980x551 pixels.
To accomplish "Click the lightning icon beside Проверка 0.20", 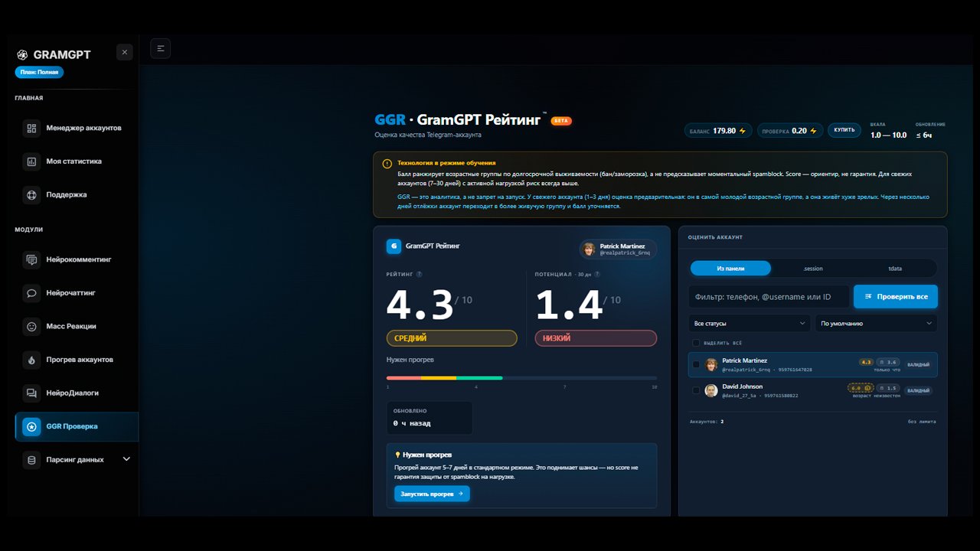I will (813, 131).
